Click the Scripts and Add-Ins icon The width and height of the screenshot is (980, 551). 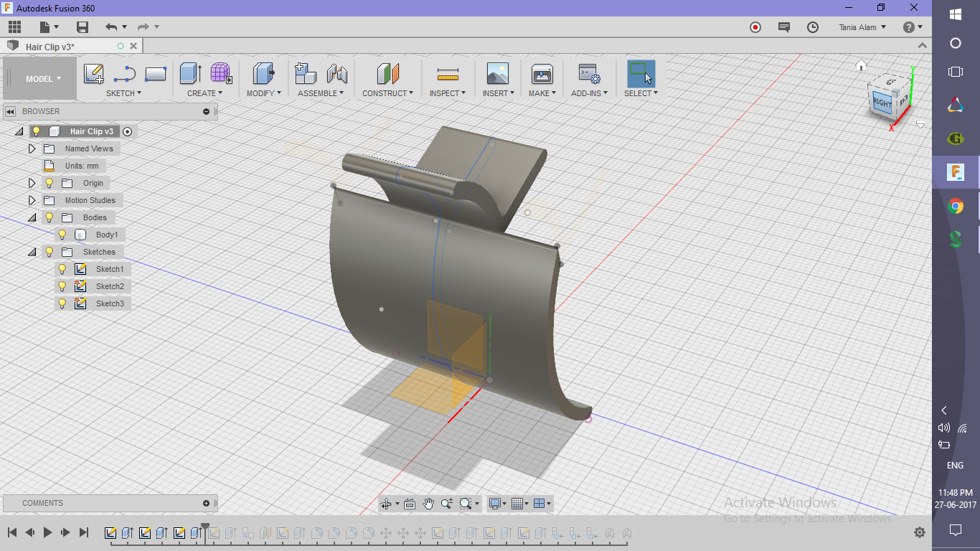pos(589,74)
